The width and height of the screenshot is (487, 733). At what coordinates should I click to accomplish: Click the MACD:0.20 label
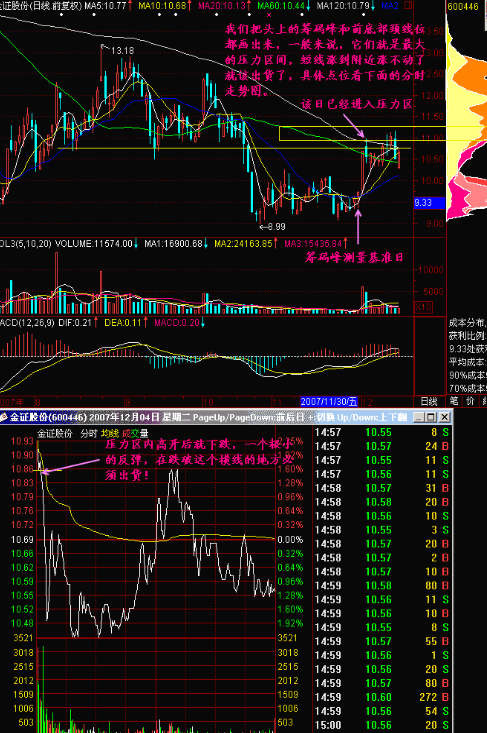tap(177, 323)
